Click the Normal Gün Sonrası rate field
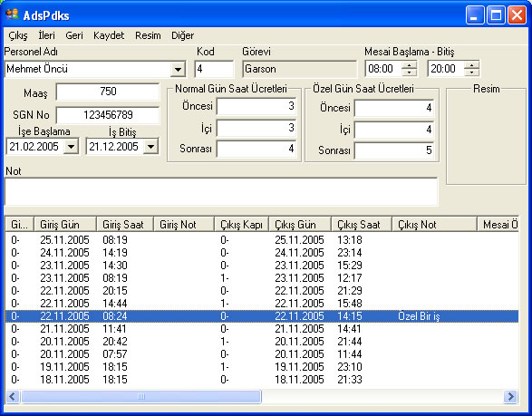Screen dimensions: 532x416 (x=256, y=149)
